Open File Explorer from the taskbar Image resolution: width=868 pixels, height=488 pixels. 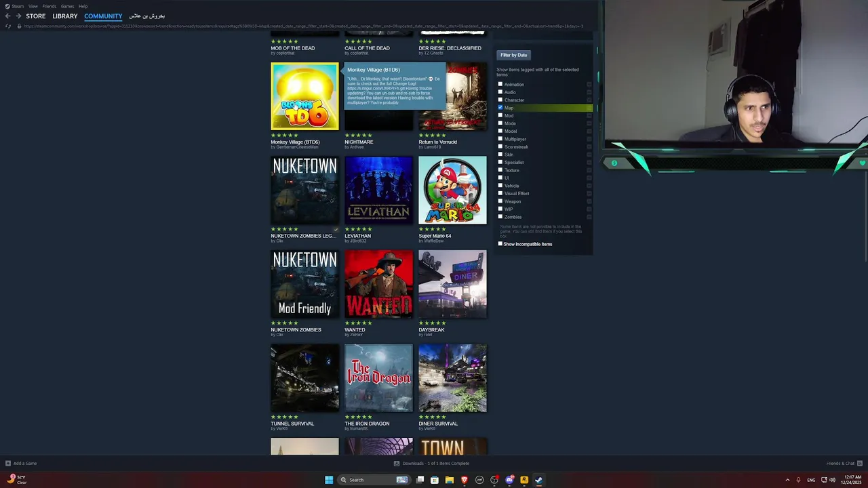click(450, 480)
